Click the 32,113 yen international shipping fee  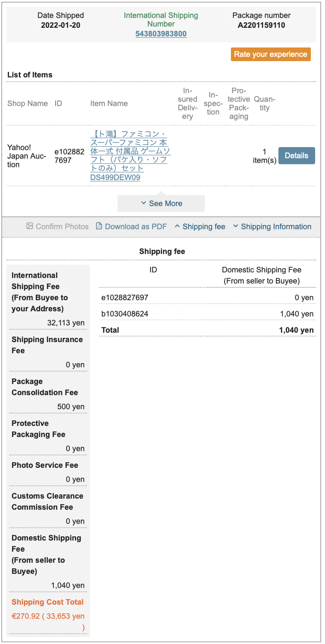[66, 323]
